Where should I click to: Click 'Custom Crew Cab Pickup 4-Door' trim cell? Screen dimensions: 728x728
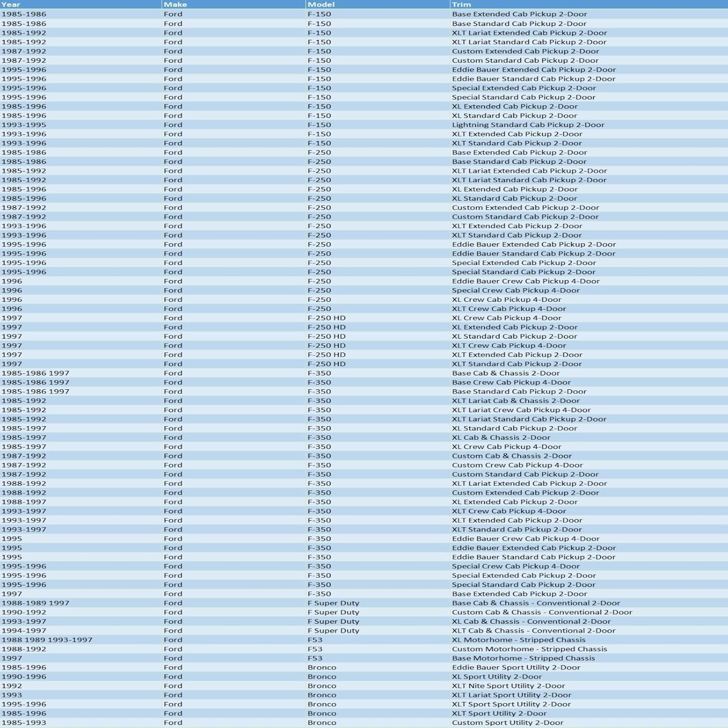click(x=517, y=465)
